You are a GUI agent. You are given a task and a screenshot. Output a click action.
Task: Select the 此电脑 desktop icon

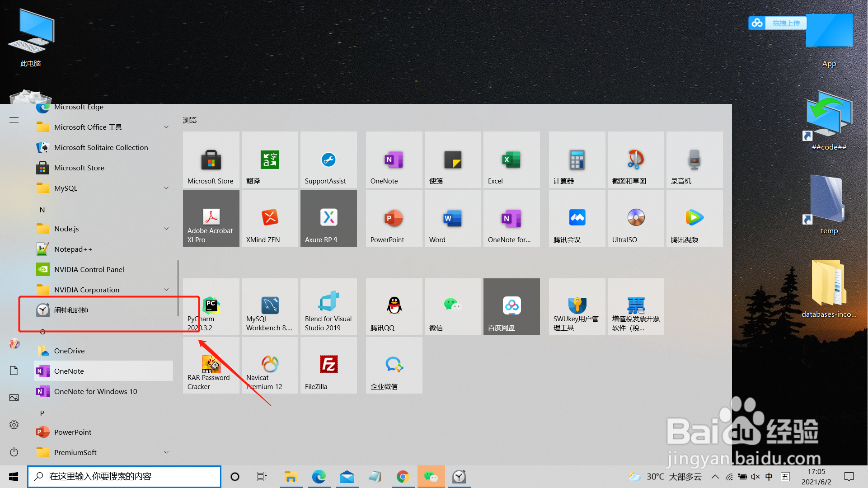(30, 38)
